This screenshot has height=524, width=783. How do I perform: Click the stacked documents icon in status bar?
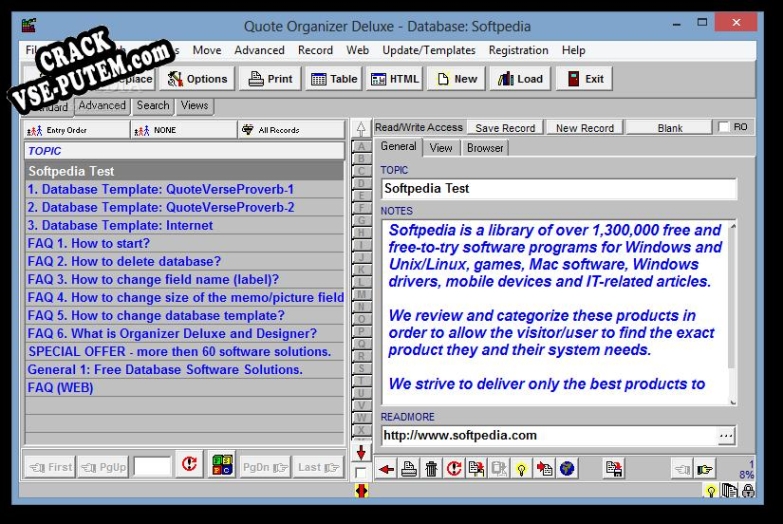tap(730, 491)
